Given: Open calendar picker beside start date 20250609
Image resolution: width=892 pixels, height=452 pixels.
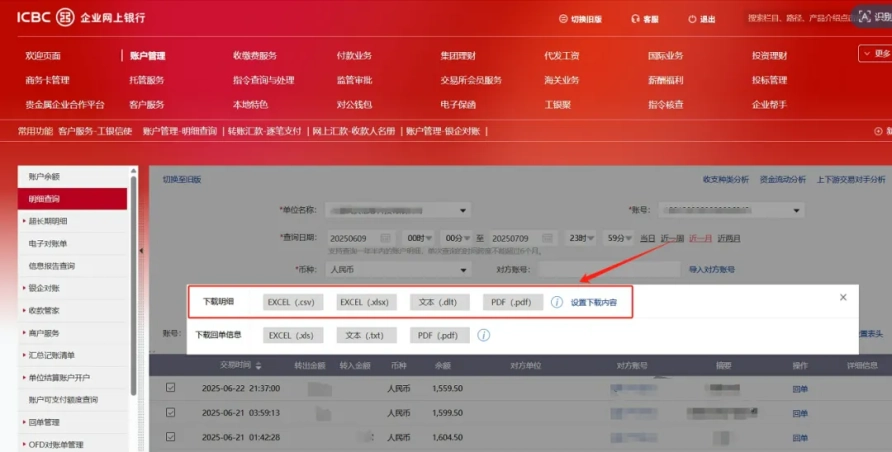Looking at the screenshot, I should (386, 238).
